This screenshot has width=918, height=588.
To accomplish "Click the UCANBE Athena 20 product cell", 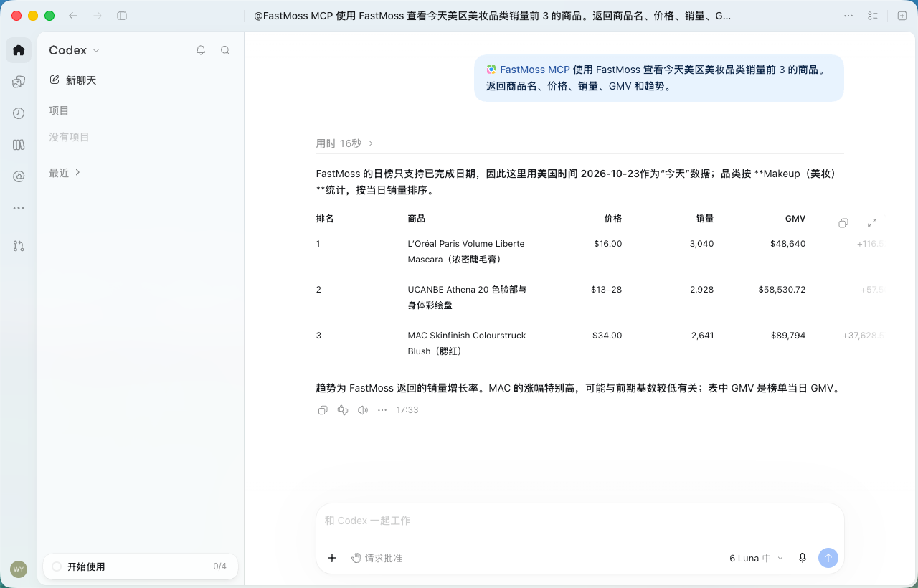I will (467, 298).
